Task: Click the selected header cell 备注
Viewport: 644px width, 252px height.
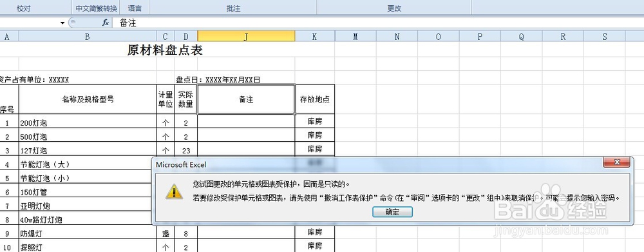Action: pyautogui.click(x=246, y=99)
